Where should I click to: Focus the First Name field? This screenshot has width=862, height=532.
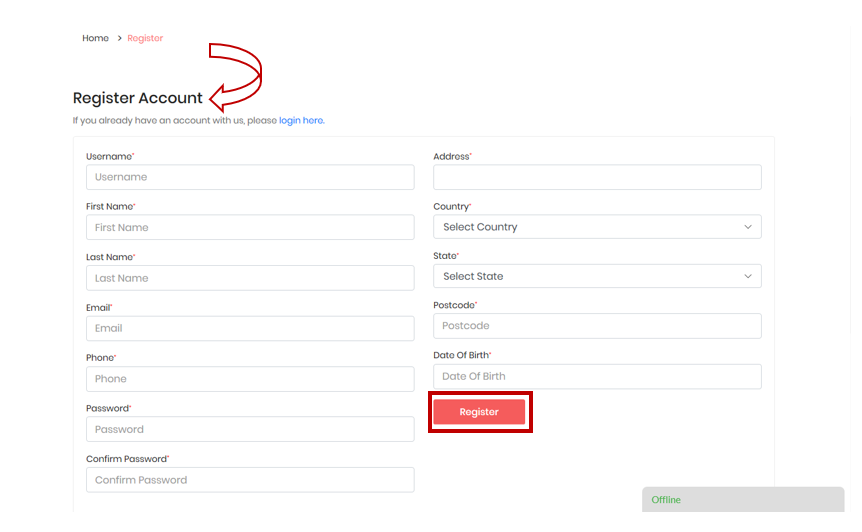point(250,227)
